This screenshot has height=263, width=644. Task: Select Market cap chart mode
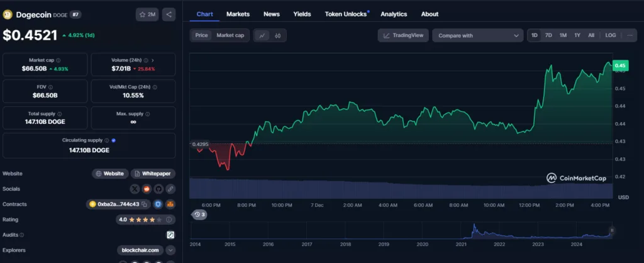[x=230, y=35]
